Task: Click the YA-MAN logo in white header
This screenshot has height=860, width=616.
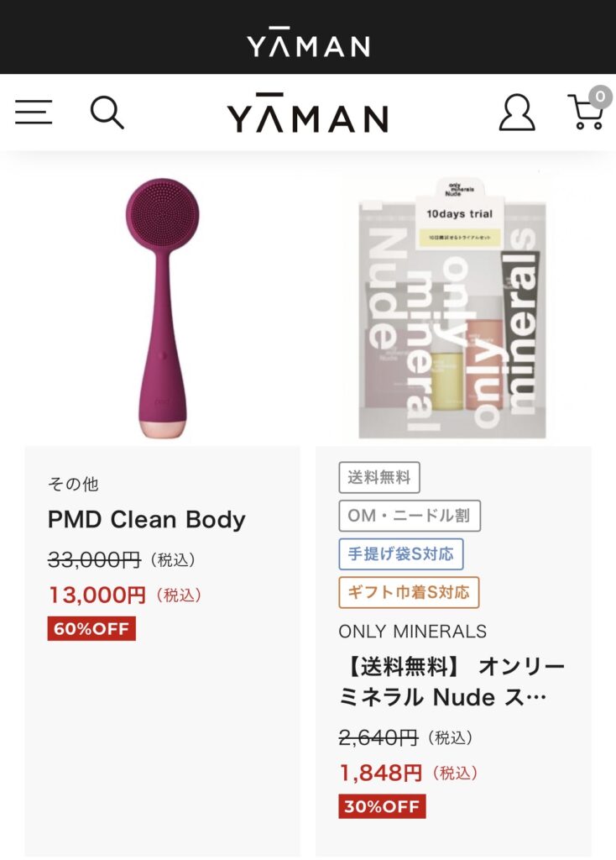Action: tap(307, 113)
